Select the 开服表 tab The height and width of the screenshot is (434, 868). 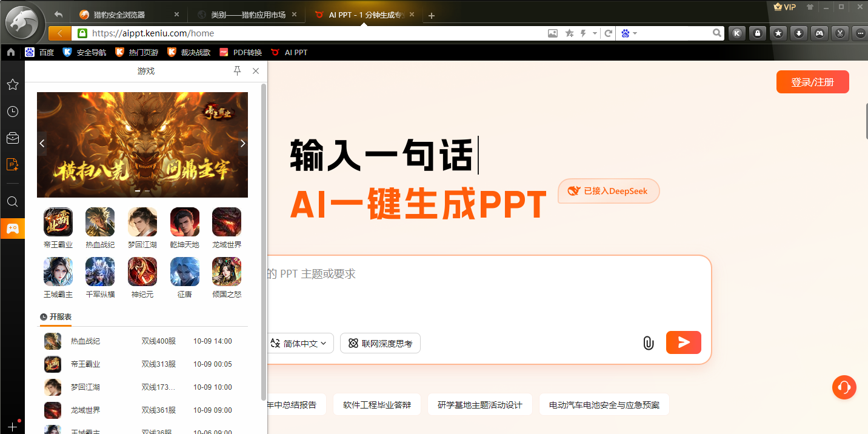coord(56,317)
